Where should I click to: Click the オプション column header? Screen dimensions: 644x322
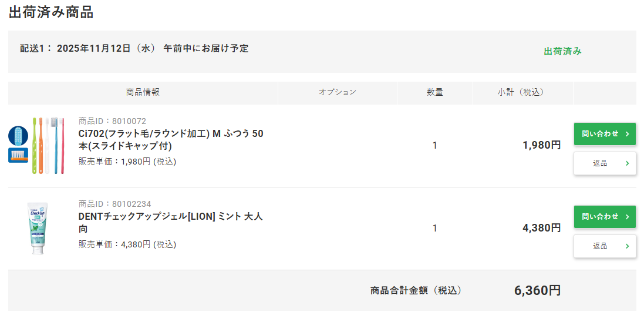(338, 92)
